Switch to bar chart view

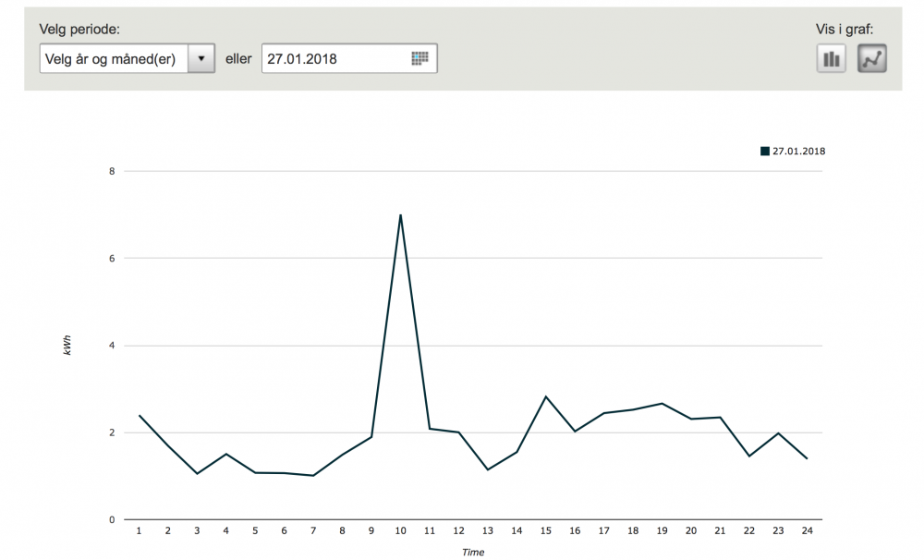[x=832, y=59]
